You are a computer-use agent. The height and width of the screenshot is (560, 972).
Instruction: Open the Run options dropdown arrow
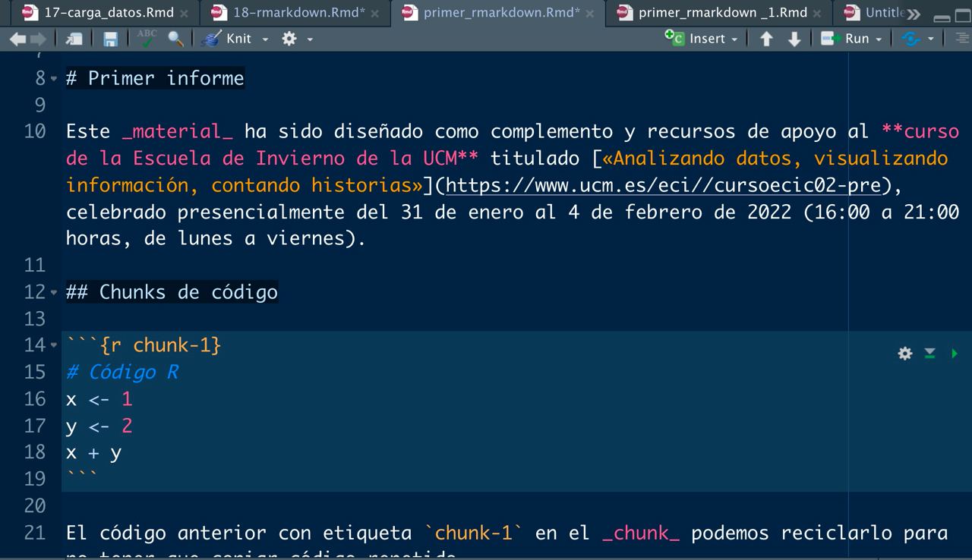(879, 39)
